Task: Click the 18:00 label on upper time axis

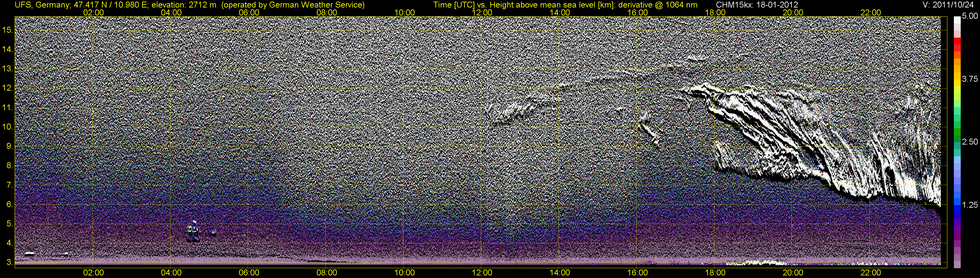Action: point(715,12)
